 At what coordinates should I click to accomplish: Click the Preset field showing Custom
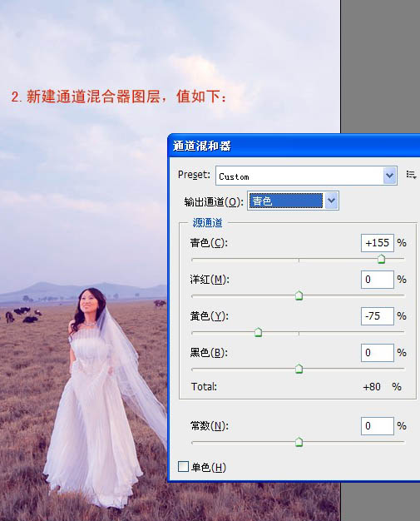point(306,176)
